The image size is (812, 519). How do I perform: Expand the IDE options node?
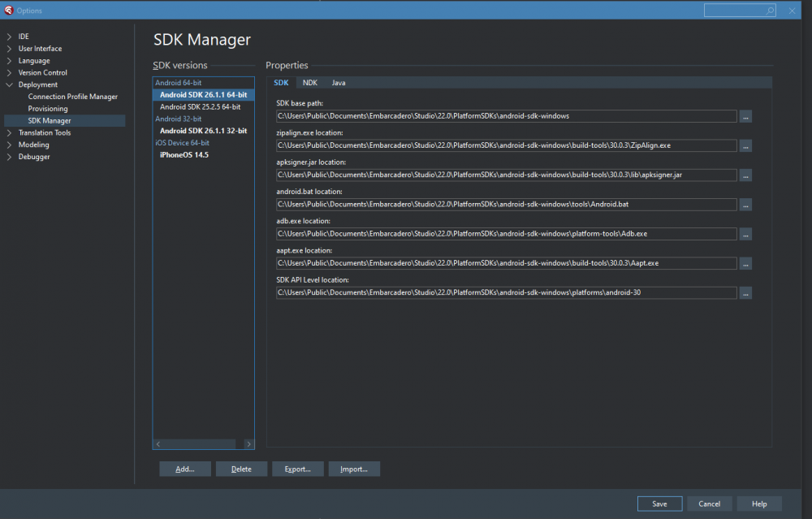9,37
